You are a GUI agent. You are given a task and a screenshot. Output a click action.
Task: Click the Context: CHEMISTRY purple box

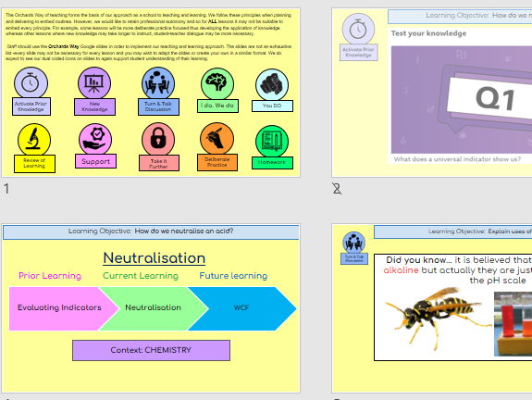click(x=151, y=350)
